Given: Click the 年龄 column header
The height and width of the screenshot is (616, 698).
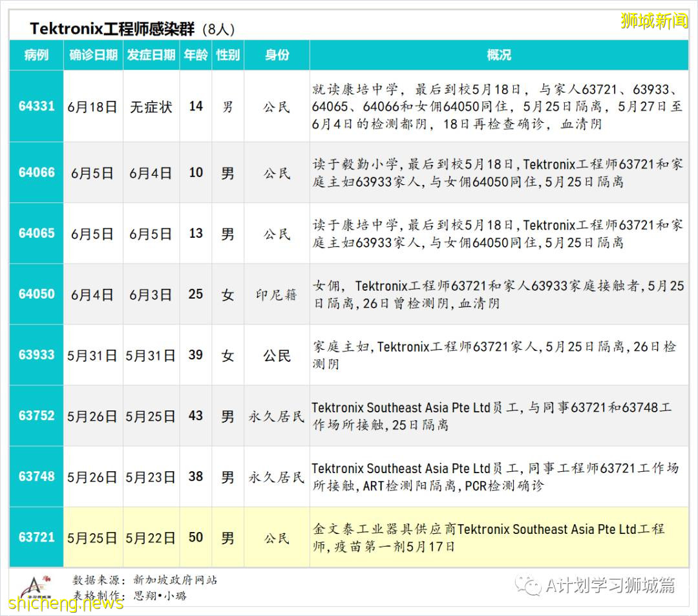Looking at the screenshot, I should [196, 55].
